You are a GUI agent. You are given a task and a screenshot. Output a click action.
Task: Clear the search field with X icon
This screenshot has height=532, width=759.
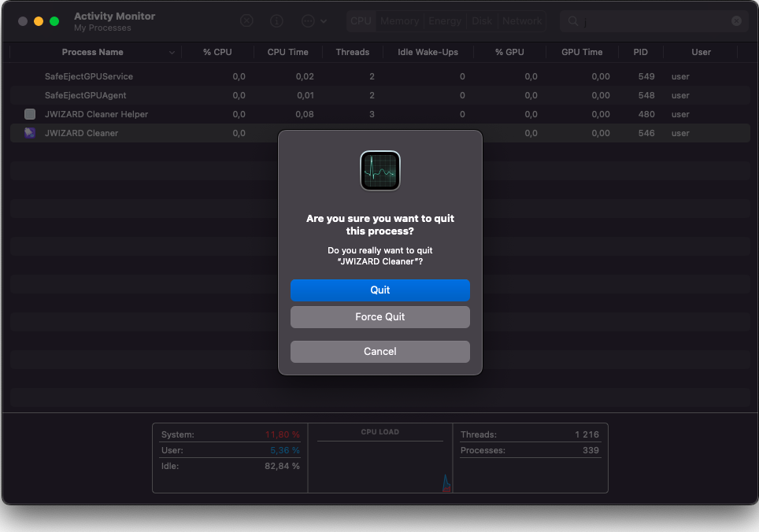pos(736,21)
